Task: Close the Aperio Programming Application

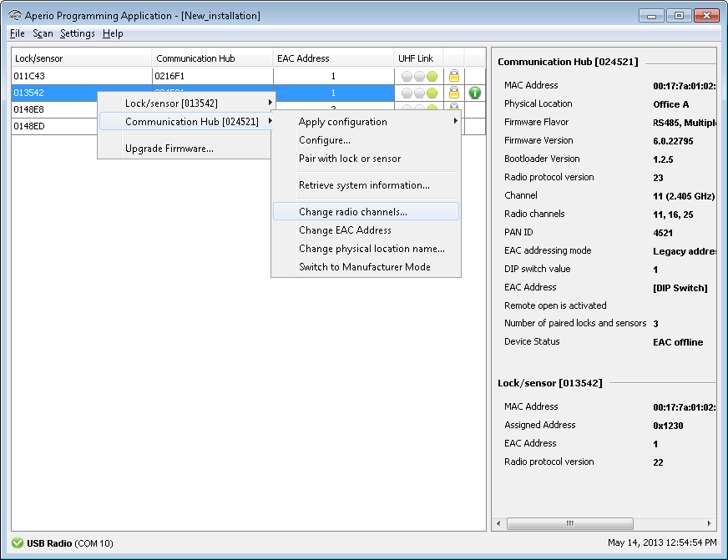Action: coord(706,16)
